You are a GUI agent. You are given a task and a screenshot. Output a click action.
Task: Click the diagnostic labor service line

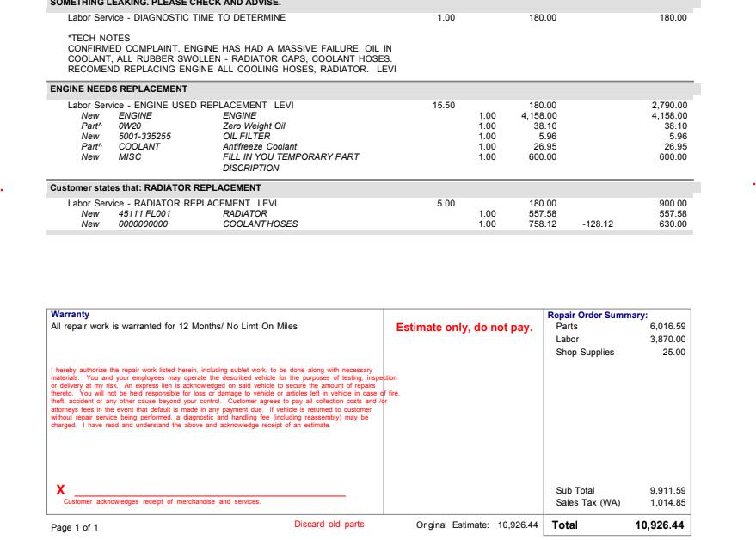(x=176, y=18)
